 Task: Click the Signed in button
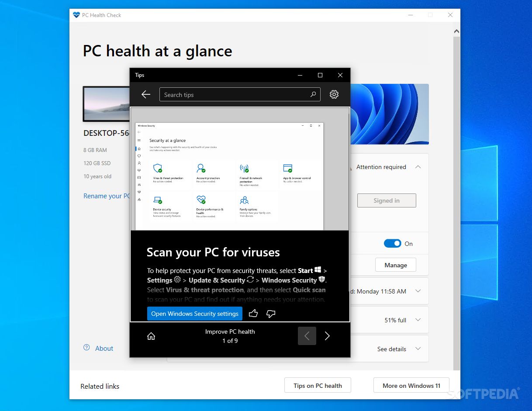(x=387, y=200)
